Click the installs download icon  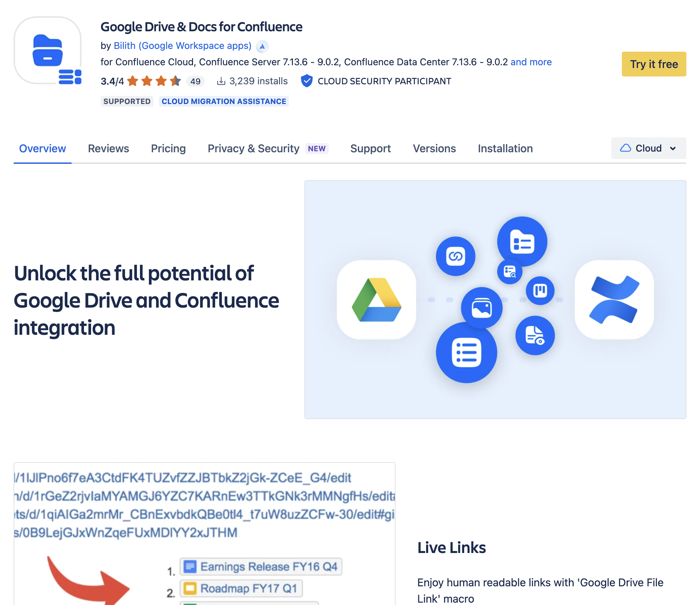(221, 81)
